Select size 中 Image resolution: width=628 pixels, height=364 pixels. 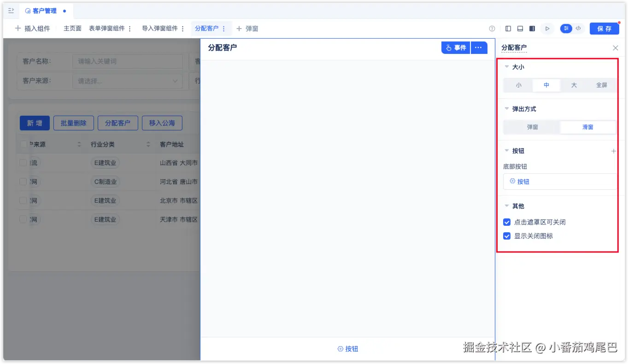[x=546, y=85]
